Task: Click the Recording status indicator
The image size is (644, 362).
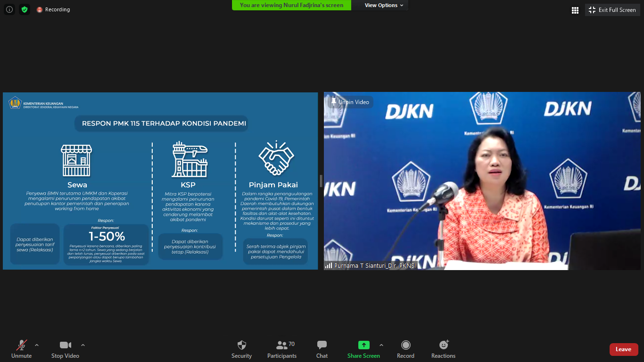Action: coord(53,9)
